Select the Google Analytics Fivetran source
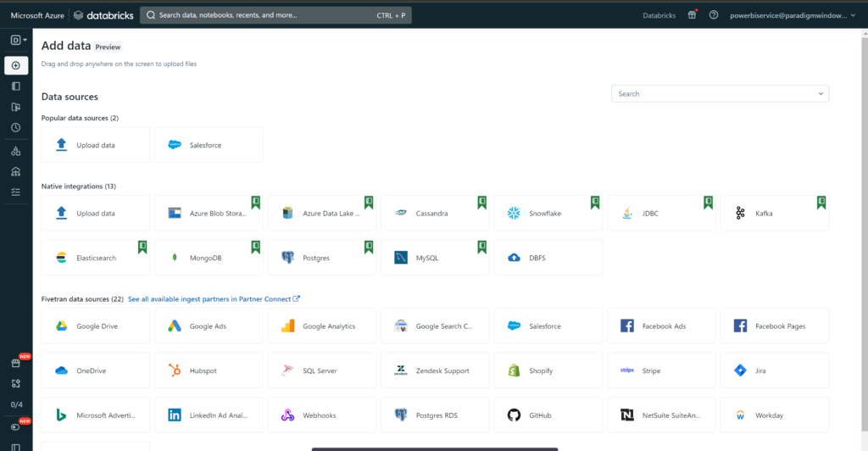The image size is (868, 451). 321,326
